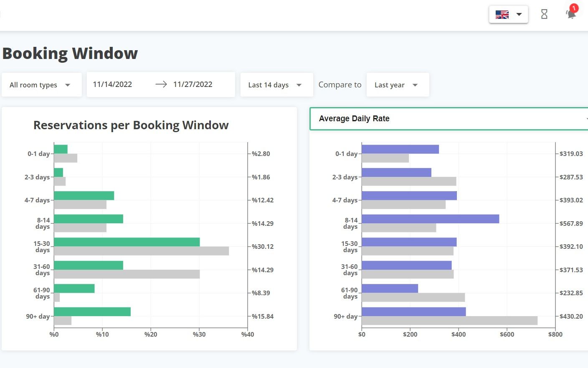
Task: Click the hourglass icon in header
Action: 544,14
